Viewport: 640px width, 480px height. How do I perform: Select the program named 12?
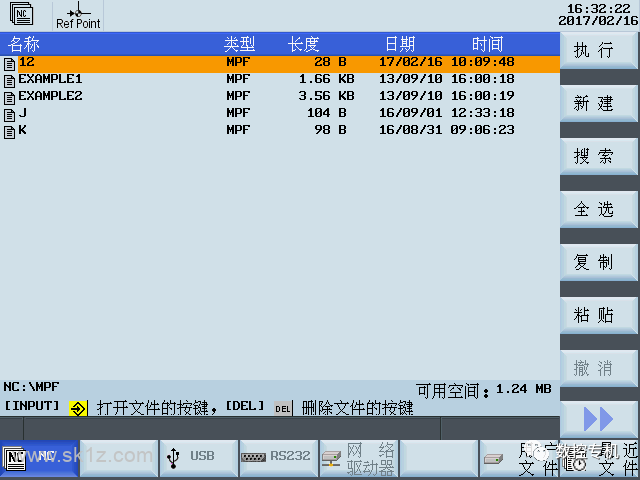coord(280,64)
